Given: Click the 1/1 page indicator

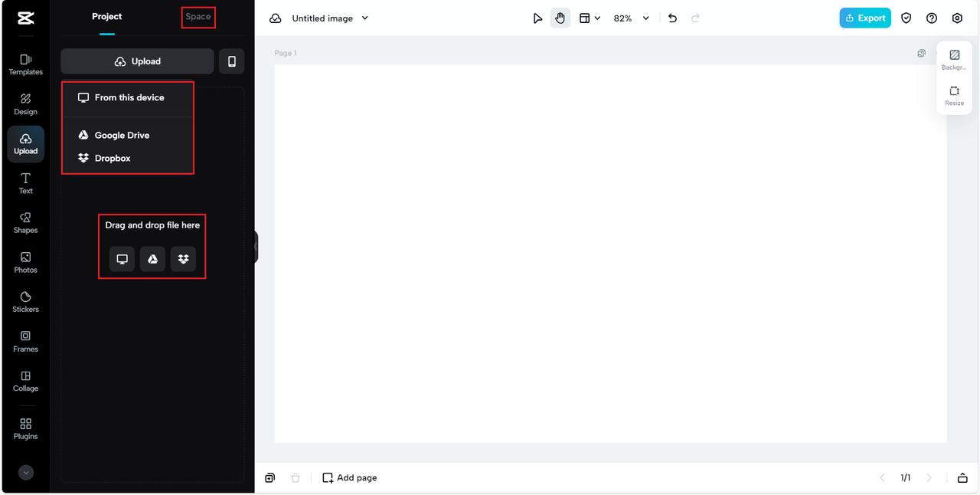Looking at the screenshot, I should pyautogui.click(x=906, y=478).
